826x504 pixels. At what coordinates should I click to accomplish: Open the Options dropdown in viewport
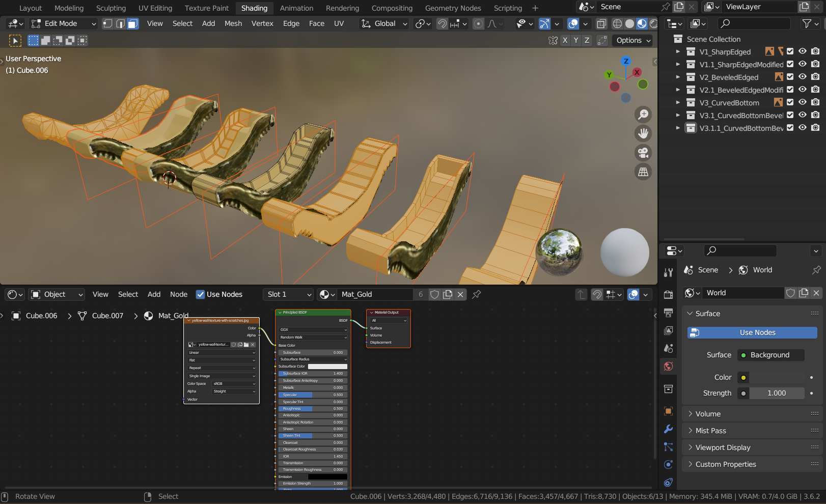pyautogui.click(x=634, y=40)
